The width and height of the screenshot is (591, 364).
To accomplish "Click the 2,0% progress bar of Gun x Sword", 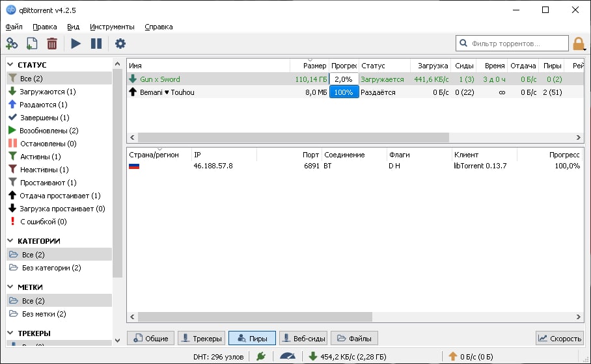I will click(344, 79).
